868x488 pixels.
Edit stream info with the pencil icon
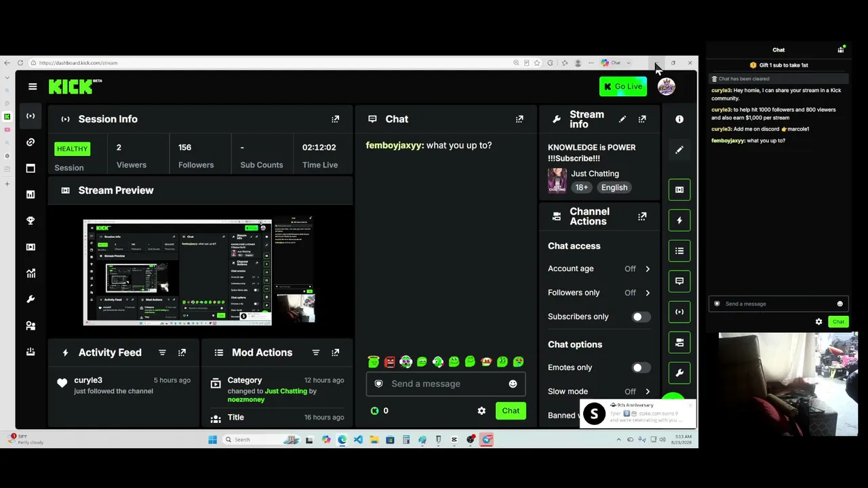[x=623, y=119]
